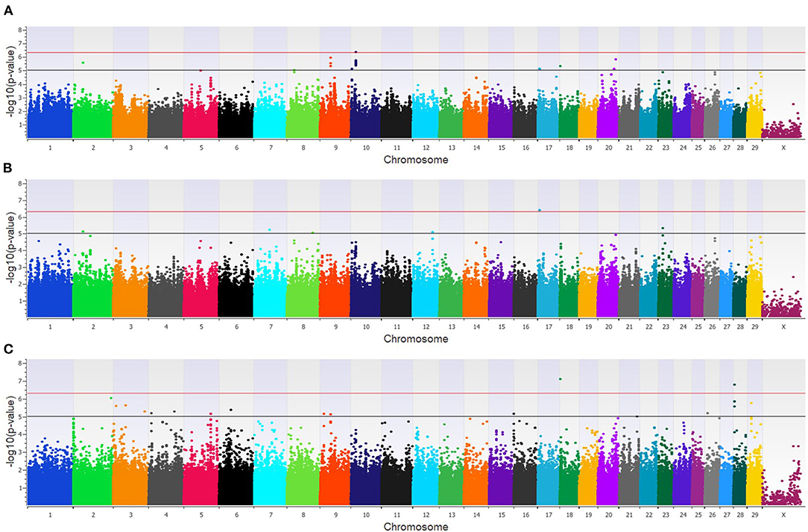Click y-axis tick 2 in panel C
Image resolution: width=808 pixels, height=532 pixels.
coord(21,469)
